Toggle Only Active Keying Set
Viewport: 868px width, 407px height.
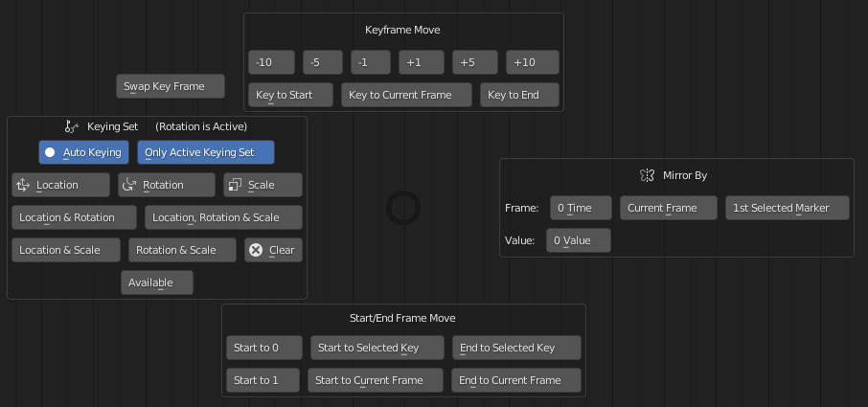206,152
